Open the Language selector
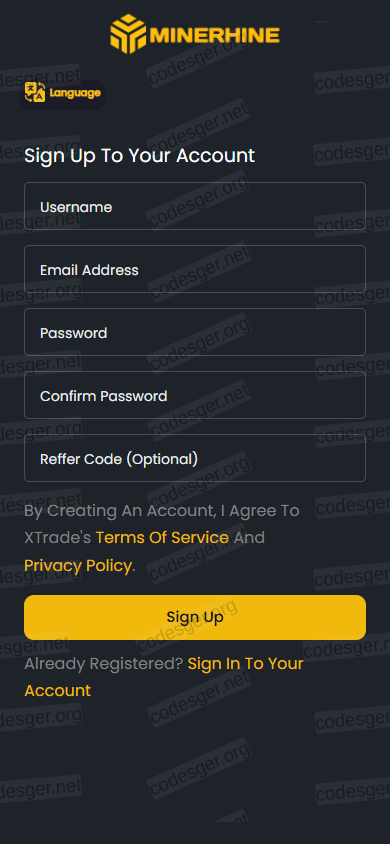This screenshot has width=390, height=844. click(62, 94)
